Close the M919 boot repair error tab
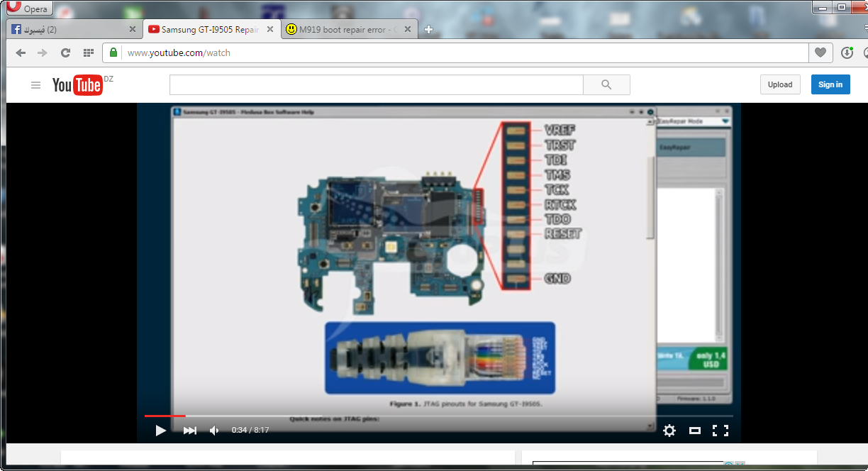The image size is (868, 471). (408, 30)
